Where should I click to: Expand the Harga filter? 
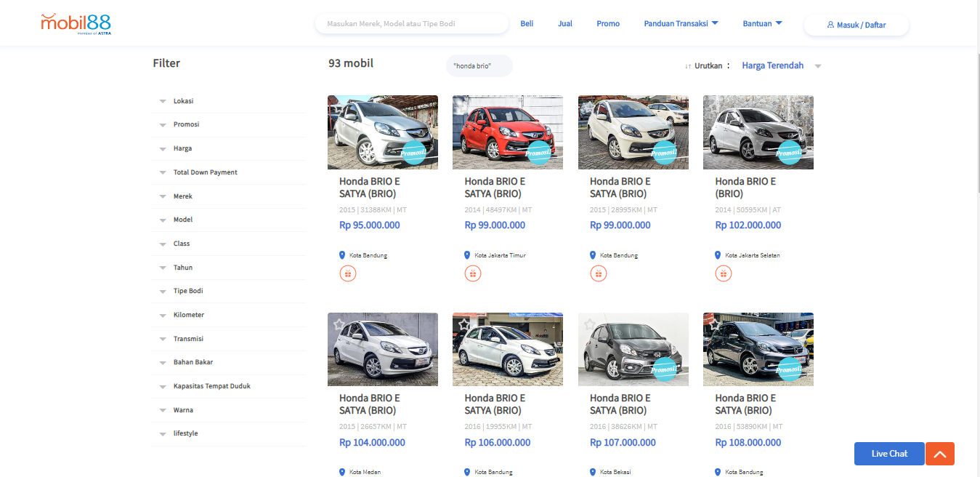tap(228, 148)
